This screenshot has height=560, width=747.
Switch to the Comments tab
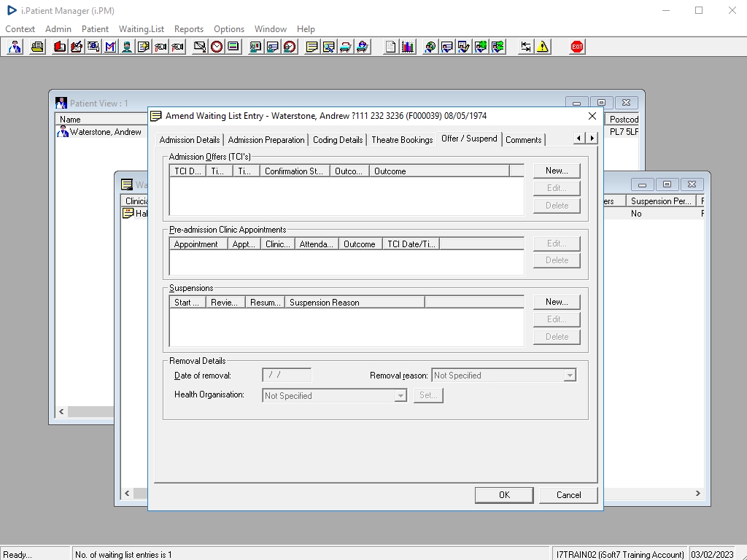click(523, 140)
